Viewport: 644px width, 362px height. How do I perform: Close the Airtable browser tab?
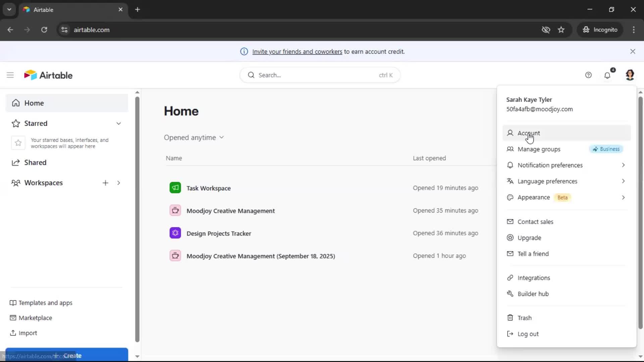pyautogui.click(x=121, y=9)
